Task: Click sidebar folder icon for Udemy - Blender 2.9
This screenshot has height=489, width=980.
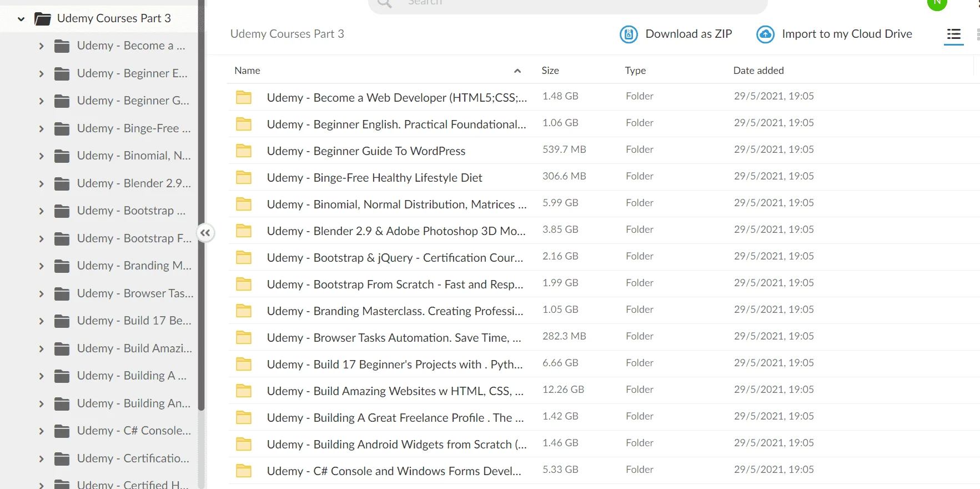Action: (x=62, y=184)
